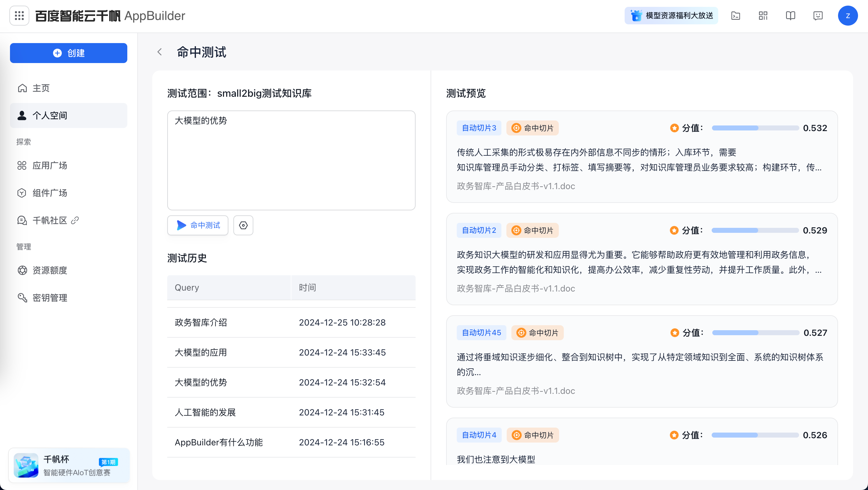868x490 pixels.
Task: Go back with the left arrow
Action: tap(160, 52)
